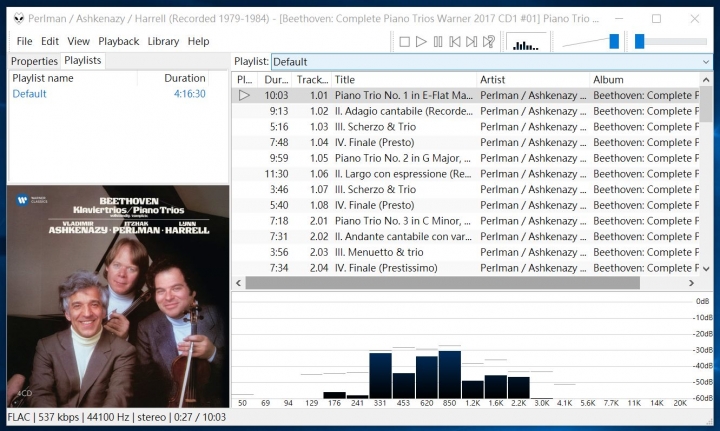Click the horizontal scrollbar left arrow
The height and width of the screenshot is (431, 720).
238,283
